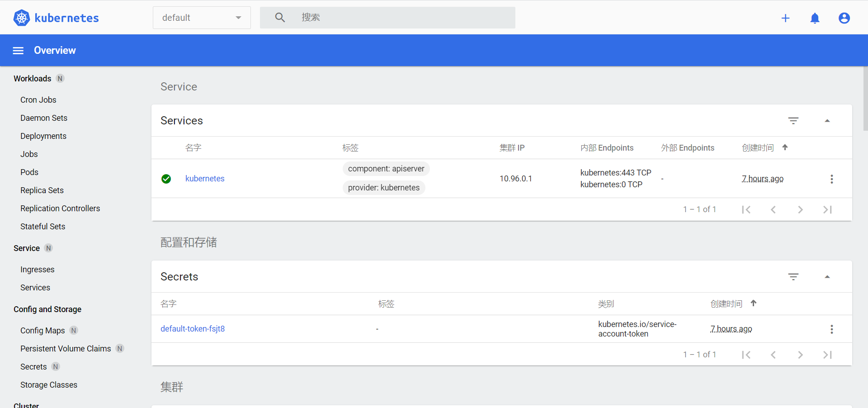Screen dimensions: 868x408
Task: Click the provider: kubernetes label chip
Action: (x=384, y=188)
